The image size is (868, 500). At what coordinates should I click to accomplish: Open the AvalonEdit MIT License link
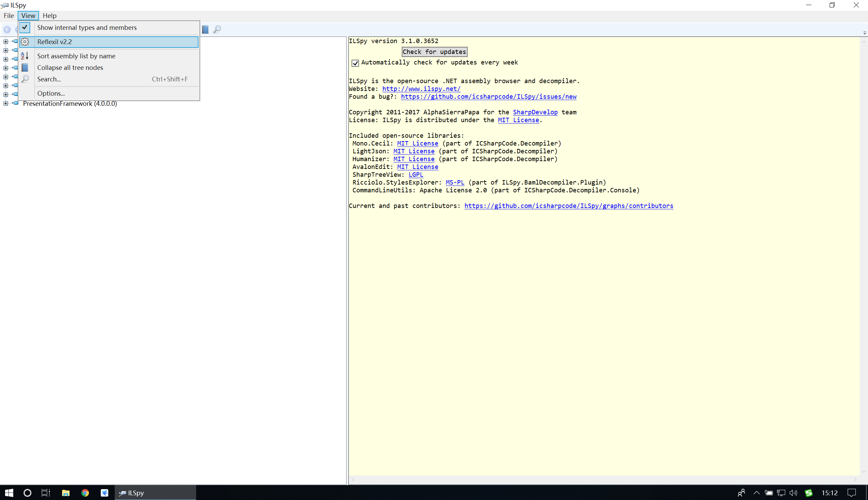[x=418, y=167]
